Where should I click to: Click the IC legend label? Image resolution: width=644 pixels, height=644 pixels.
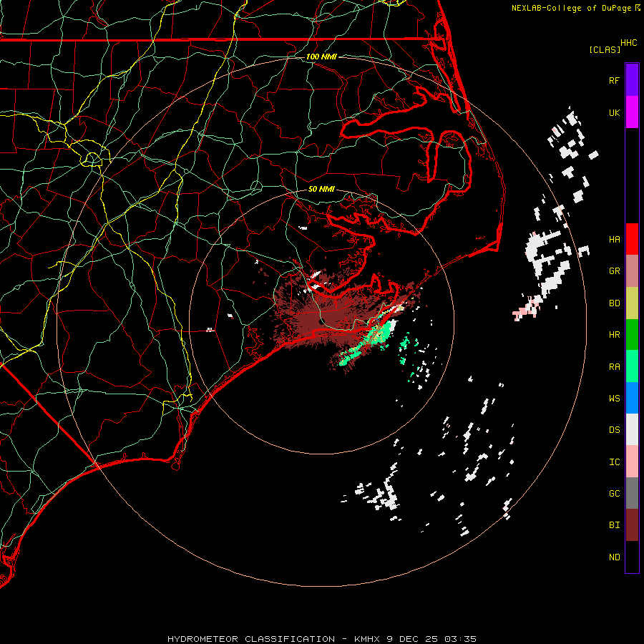tap(615, 462)
